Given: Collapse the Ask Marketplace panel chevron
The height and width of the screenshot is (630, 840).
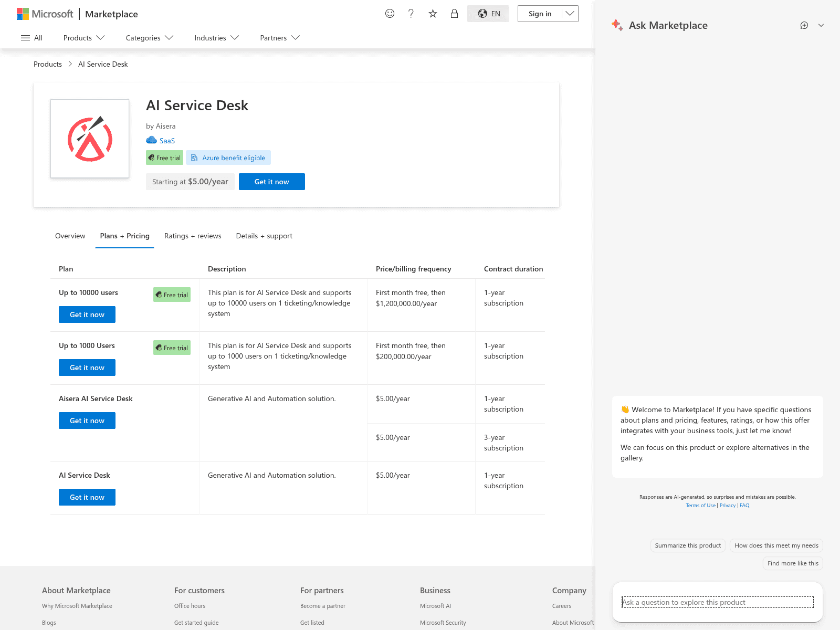Looking at the screenshot, I should 821,25.
